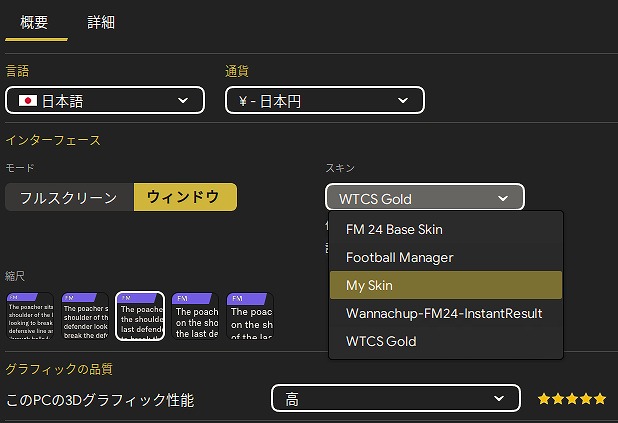Image resolution: width=618 pixels, height=423 pixels.
Task: Select the fifth (largest) scale thumbnail
Action: coord(250,316)
